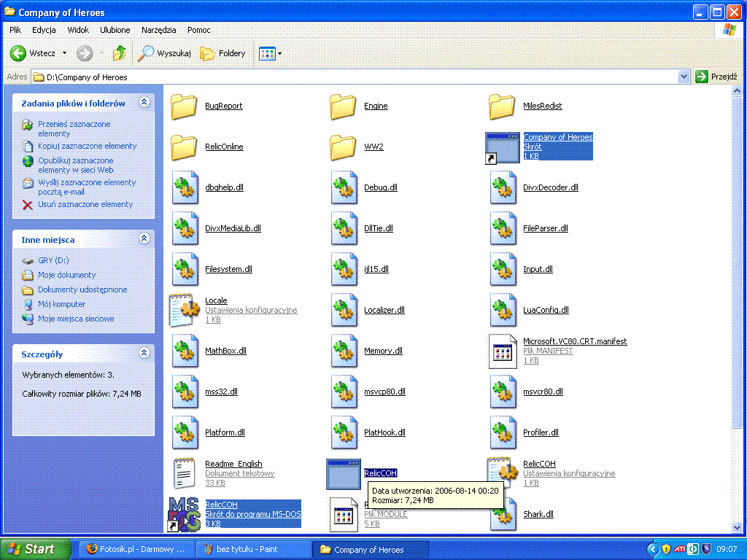Click the Przejdź button
This screenshot has height=560, width=747.
716,77
